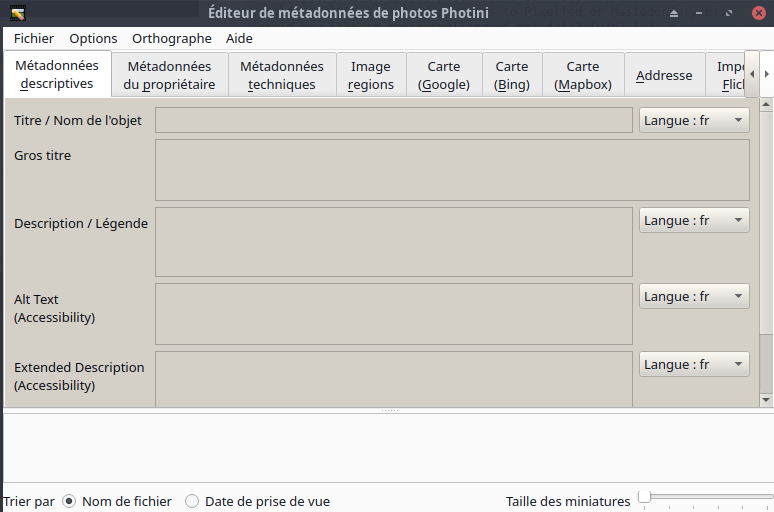
Task: Click the splitter handle between panels
Action: point(389,410)
